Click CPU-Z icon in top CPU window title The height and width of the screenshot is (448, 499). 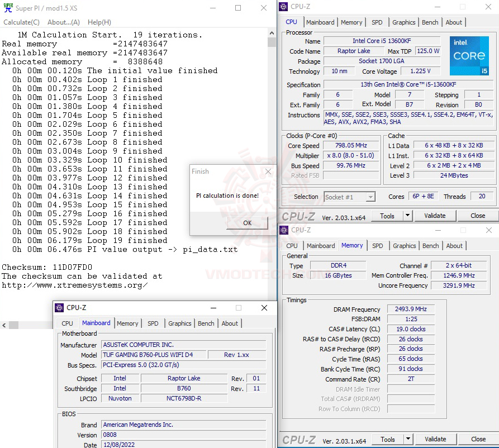(x=283, y=7)
